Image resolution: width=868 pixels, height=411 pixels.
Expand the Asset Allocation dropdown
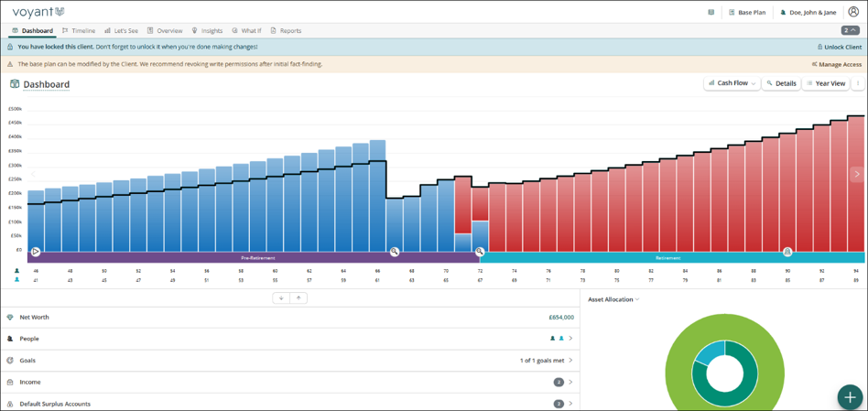613,299
